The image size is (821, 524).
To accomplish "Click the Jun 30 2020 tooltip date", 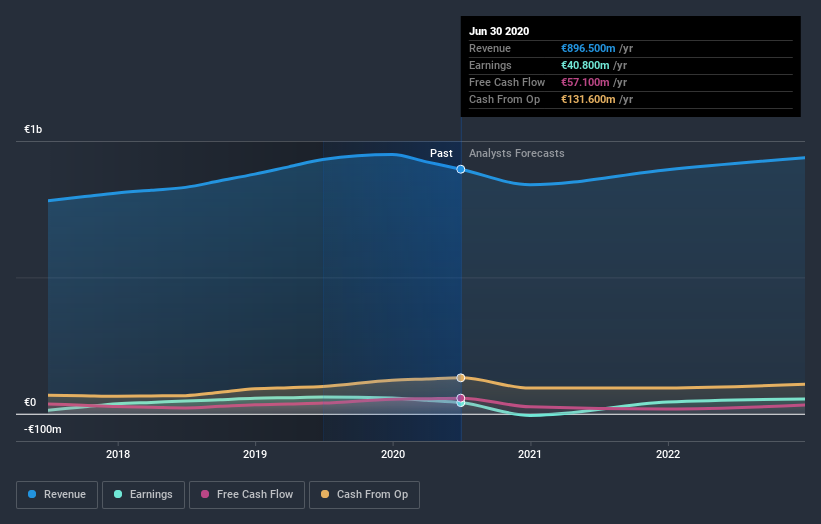I will point(499,31).
